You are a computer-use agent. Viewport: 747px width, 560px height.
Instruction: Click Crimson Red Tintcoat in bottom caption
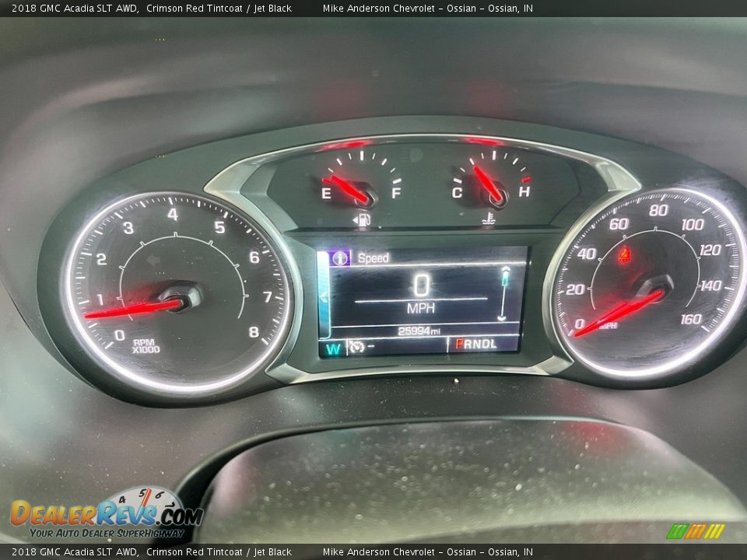pyautogui.click(x=195, y=552)
